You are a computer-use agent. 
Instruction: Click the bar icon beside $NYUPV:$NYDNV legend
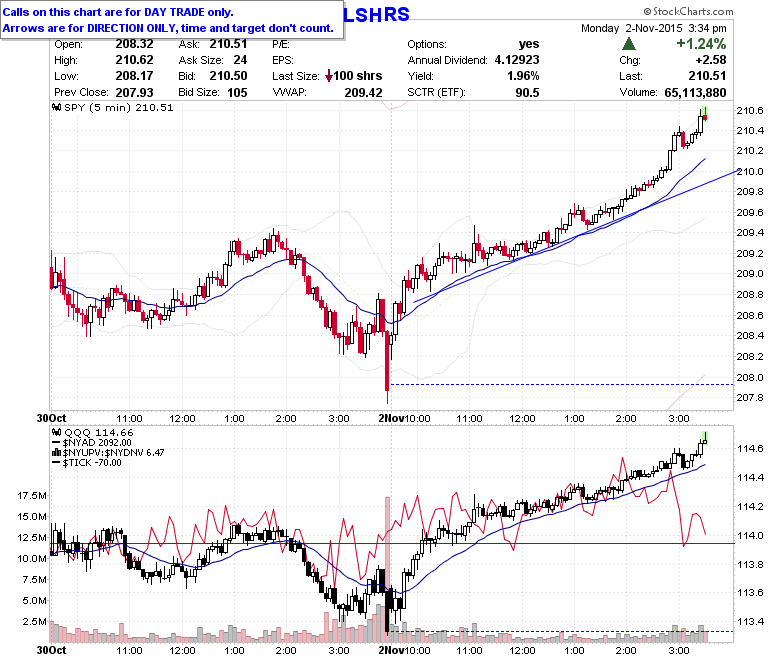point(57,453)
